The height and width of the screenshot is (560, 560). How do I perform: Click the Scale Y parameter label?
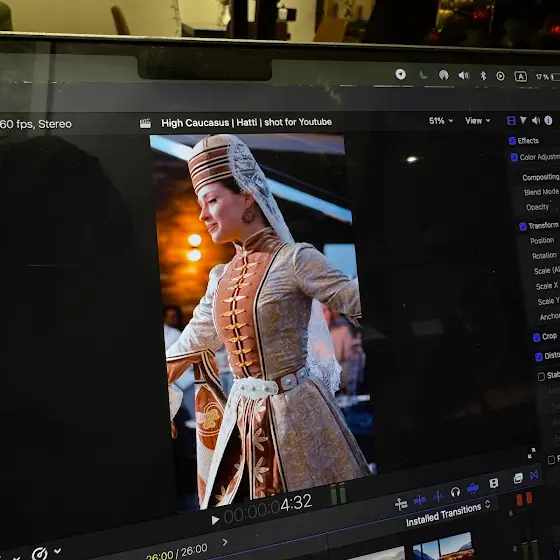(549, 301)
